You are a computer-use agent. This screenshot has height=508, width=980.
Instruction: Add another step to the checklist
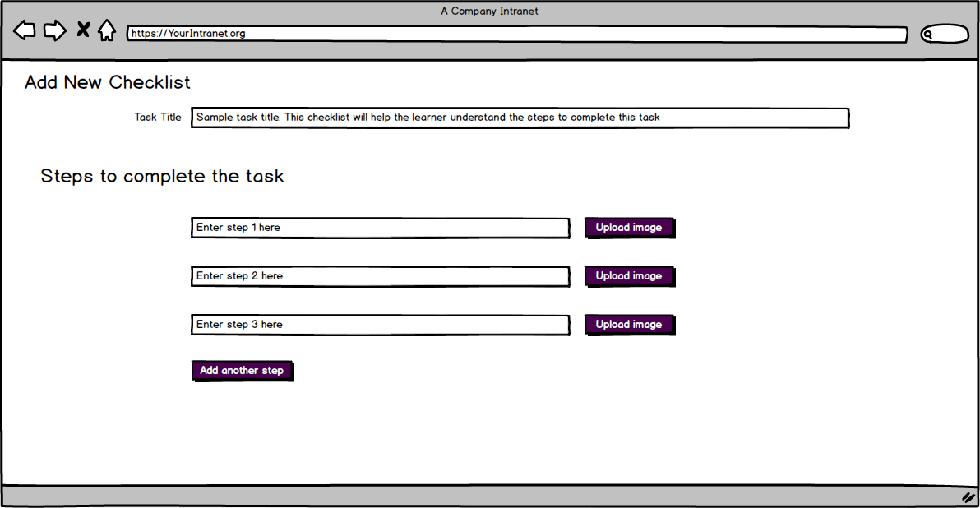click(243, 371)
